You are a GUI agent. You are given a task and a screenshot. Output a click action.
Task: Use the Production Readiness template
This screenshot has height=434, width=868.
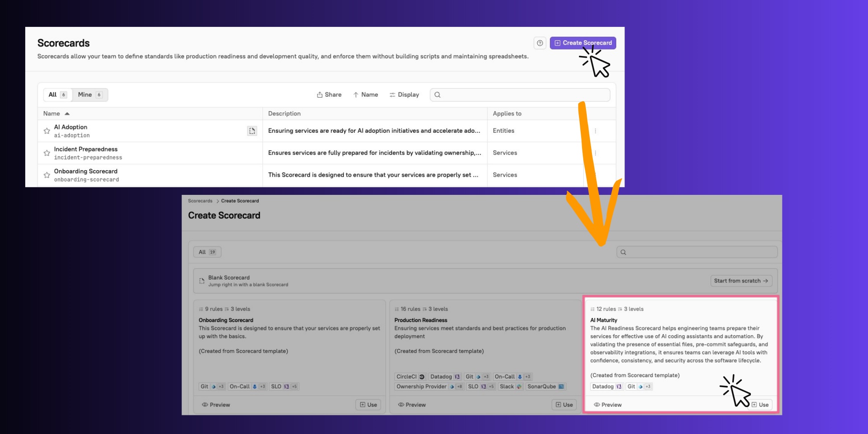pyautogui.click(x=564, y=405)
